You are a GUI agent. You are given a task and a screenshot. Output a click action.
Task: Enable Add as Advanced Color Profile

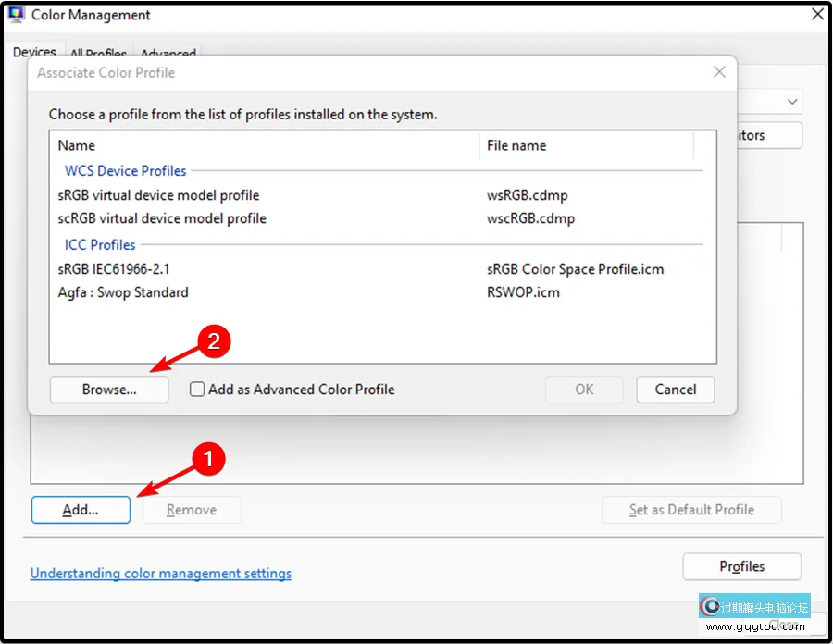tap(197, 390)
